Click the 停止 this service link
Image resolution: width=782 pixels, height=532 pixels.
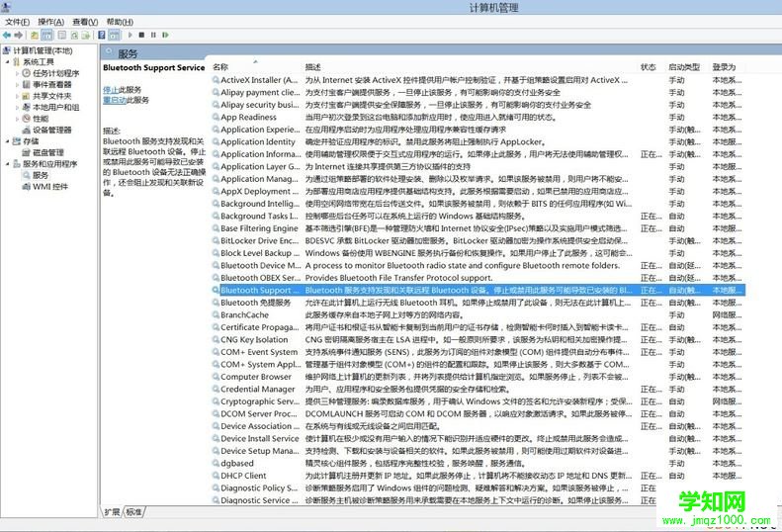[x=110, y=90]
